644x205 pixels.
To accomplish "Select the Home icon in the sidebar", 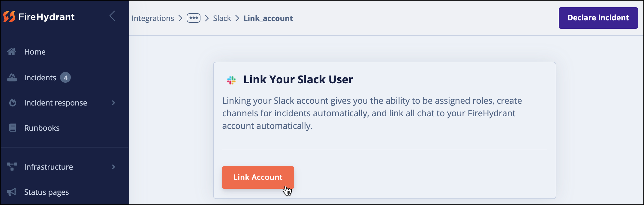I will (12, 52).
